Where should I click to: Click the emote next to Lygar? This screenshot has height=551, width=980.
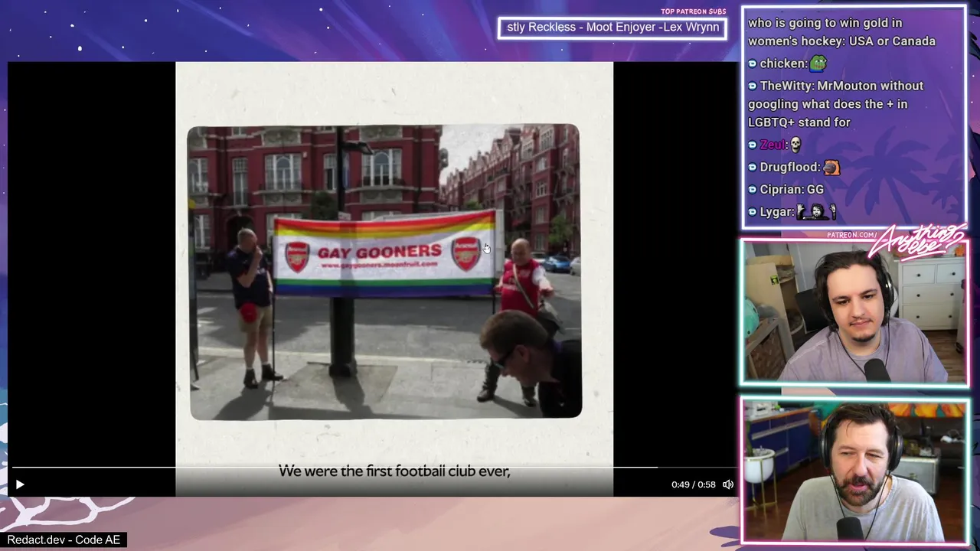point(816,212)
